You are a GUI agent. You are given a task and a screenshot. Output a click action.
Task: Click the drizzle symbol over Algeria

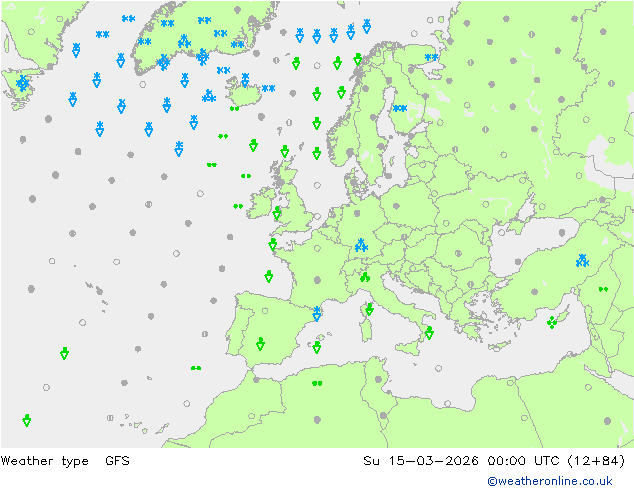click(317, 383)
